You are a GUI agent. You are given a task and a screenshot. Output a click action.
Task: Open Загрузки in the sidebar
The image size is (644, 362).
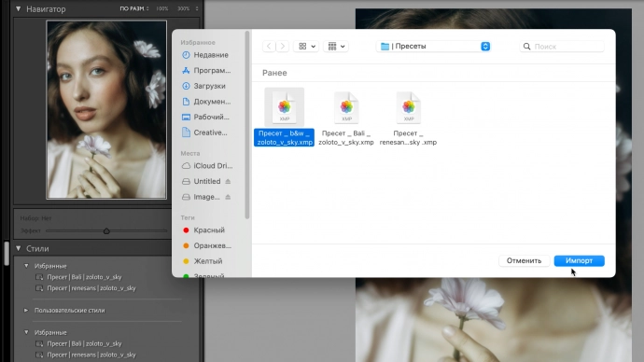coord(204,86)
